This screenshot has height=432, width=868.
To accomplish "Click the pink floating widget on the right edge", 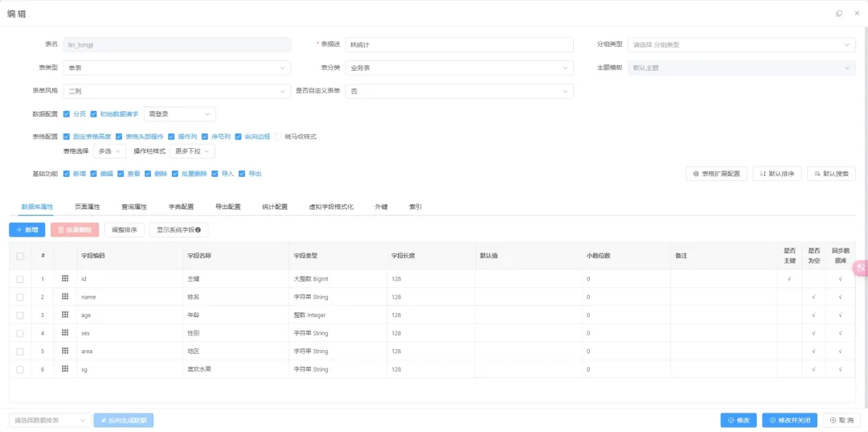I will [x=861, y=268].
